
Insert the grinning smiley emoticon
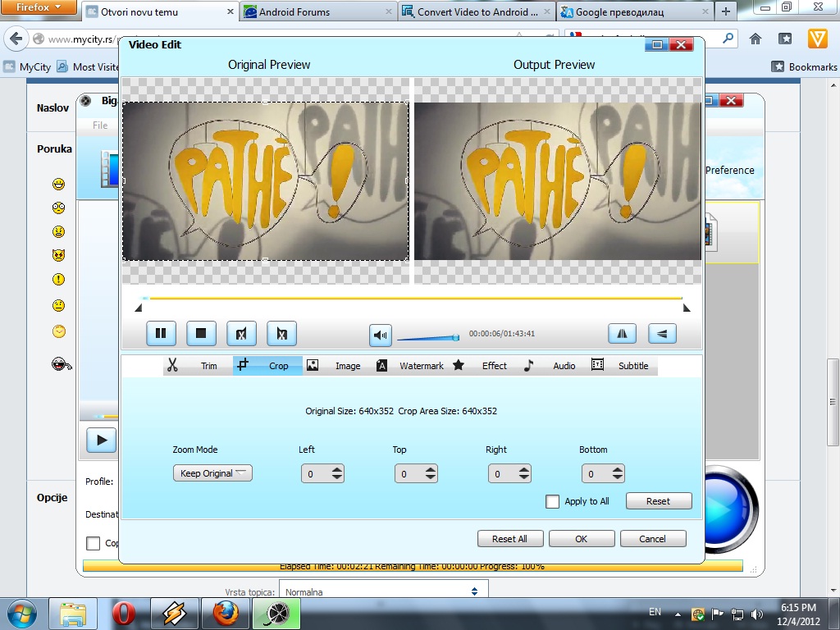coord(59,185)
